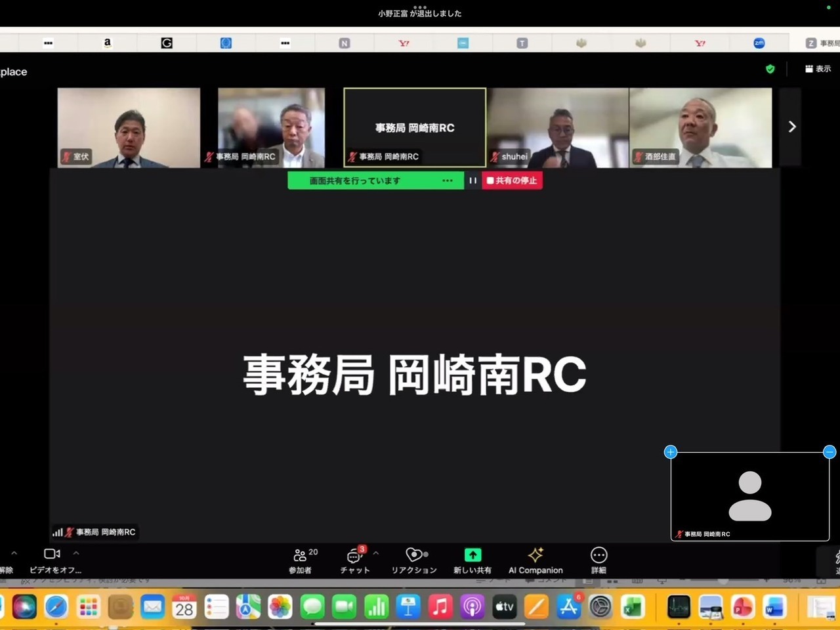Open share options three-dots menu

tap(448, 180)
